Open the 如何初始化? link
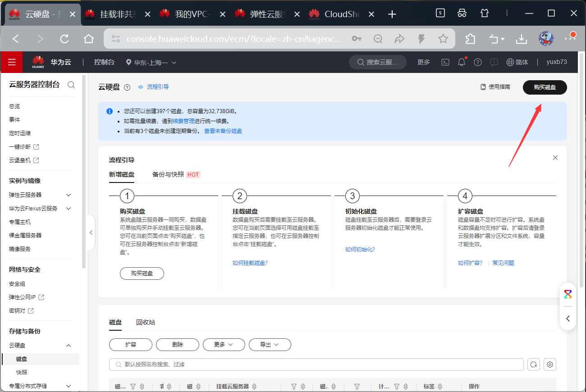 click(x=360, y=249)
